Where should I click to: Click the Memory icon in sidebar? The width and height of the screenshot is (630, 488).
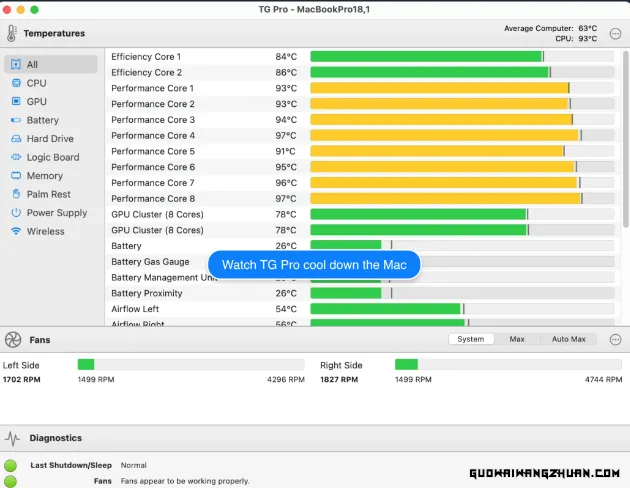coord(16,176)
